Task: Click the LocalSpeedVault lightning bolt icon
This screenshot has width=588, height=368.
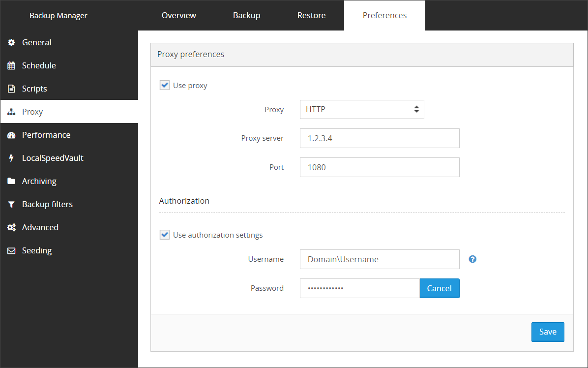Action: pyautogui.click(x=11, y=158)
